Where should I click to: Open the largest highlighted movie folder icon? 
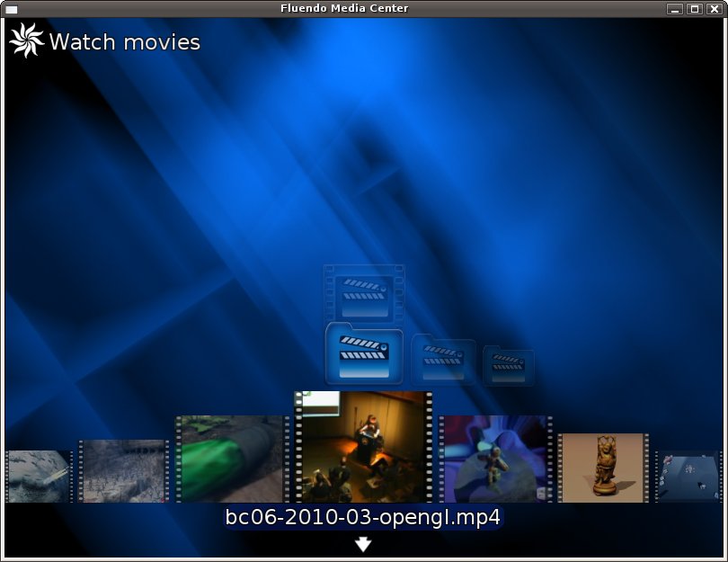coord(364,354)
